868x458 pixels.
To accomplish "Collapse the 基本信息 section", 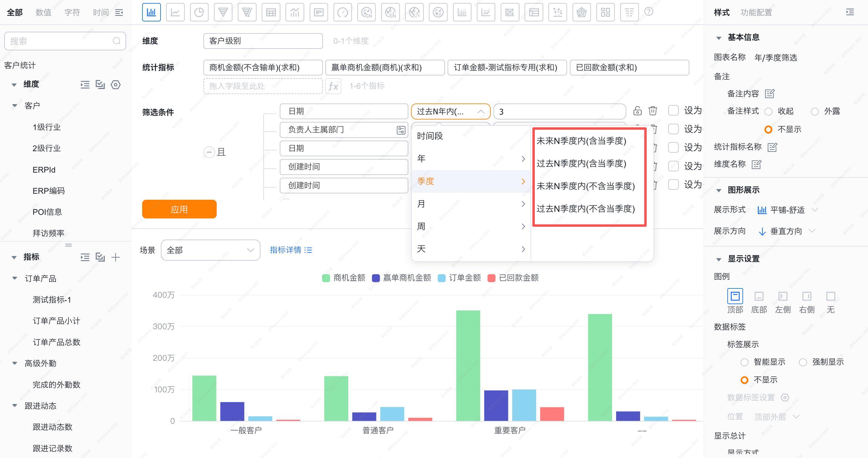I will click(x=719, y=38).
